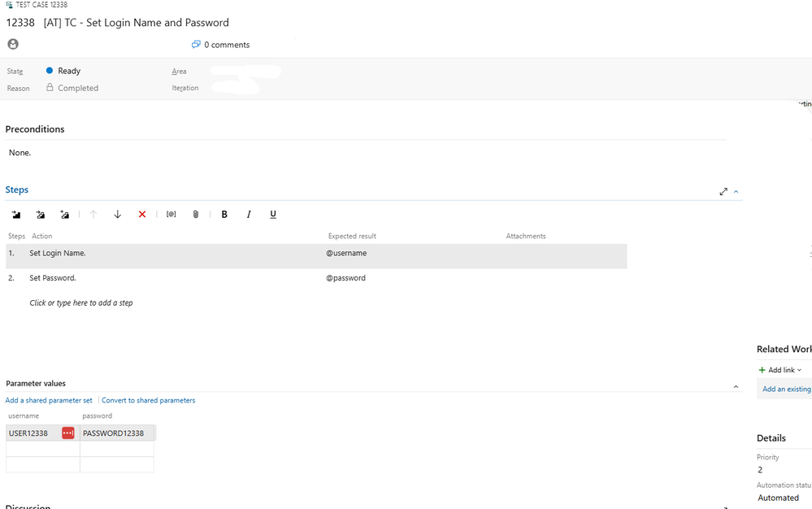Delete the selected step with red X
Screen dimensions: 812x509
pyautogui.click(x=142, y=215)
